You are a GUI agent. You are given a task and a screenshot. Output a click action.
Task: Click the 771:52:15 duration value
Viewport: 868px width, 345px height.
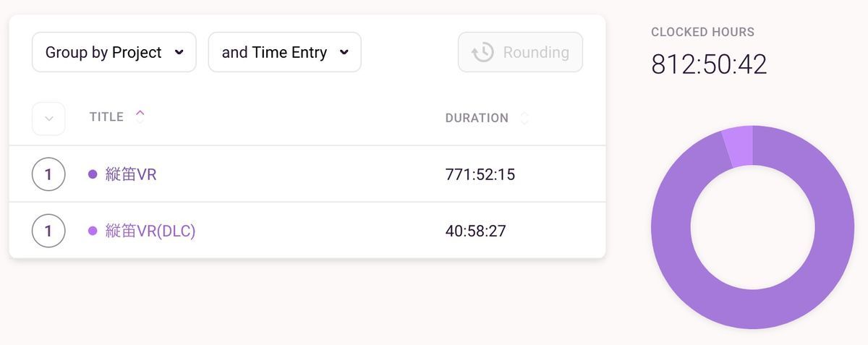[x=480, y=174]
